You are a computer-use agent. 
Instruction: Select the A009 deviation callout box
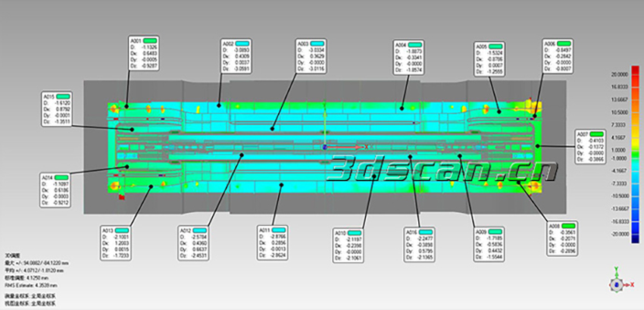(x=492, y=243)
